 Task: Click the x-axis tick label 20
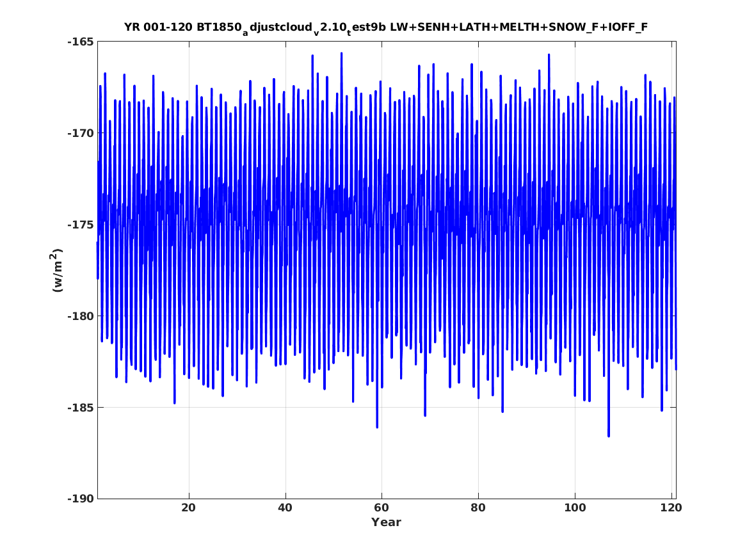189,508
